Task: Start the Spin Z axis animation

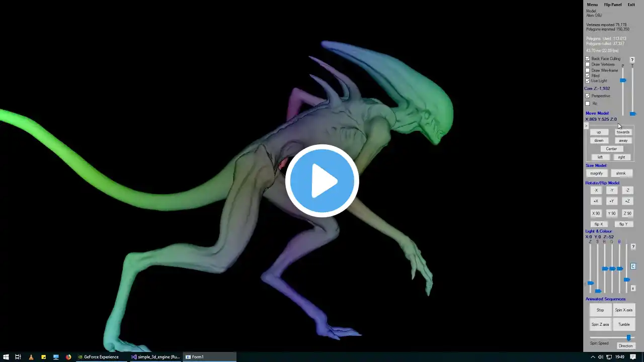Action: point(600,324)
